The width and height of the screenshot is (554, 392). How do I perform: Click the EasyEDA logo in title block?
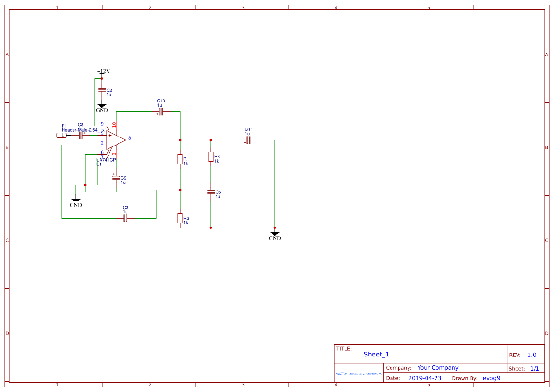coord(358,374)
